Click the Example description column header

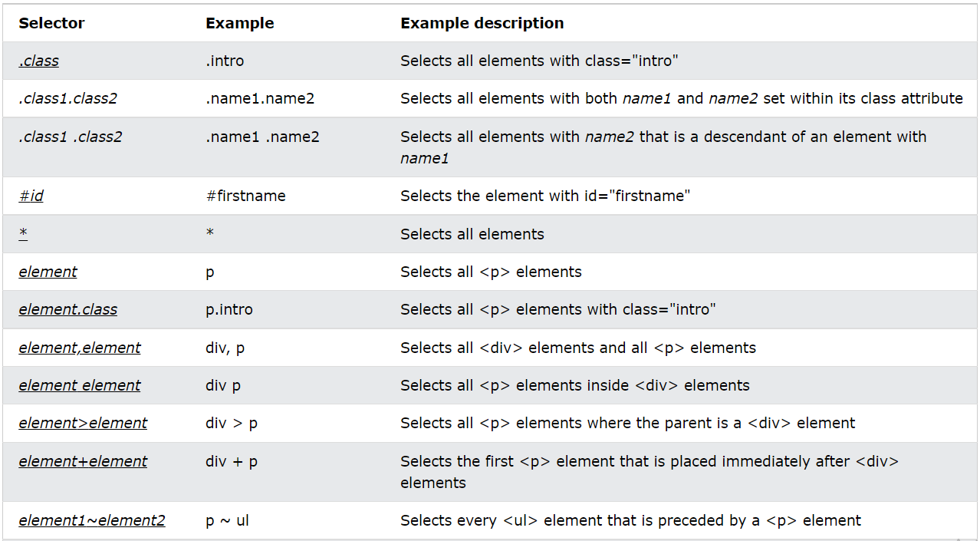[482, 23]
